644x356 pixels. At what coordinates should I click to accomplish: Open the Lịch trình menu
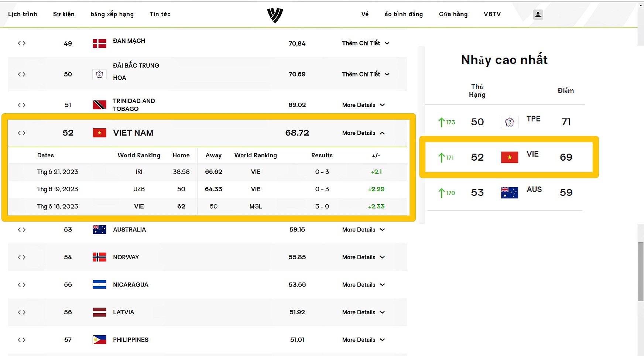23,14
